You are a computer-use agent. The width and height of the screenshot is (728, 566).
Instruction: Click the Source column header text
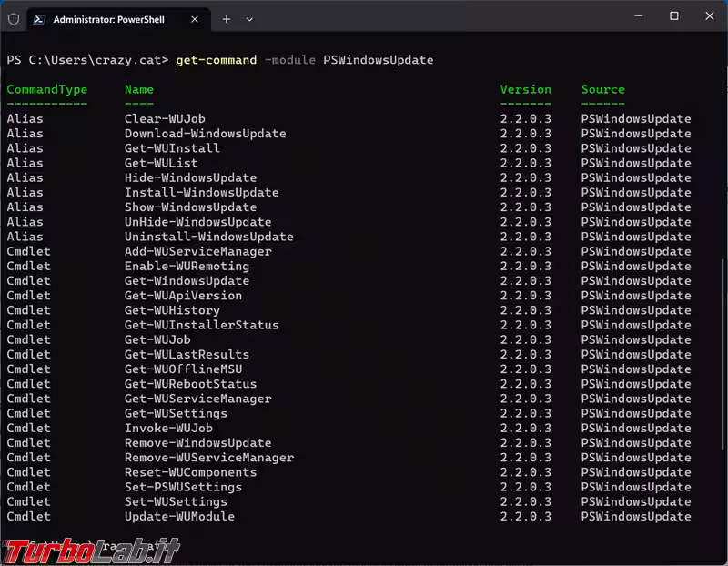[602, 89]
